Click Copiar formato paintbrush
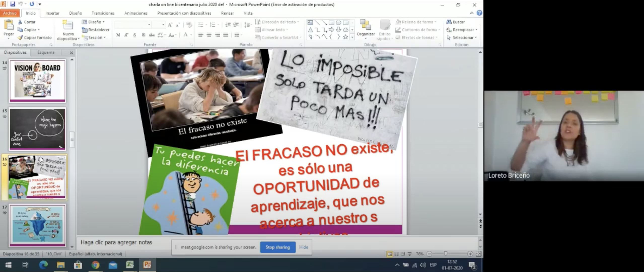644x272 pixels. [x=34, y=38]
